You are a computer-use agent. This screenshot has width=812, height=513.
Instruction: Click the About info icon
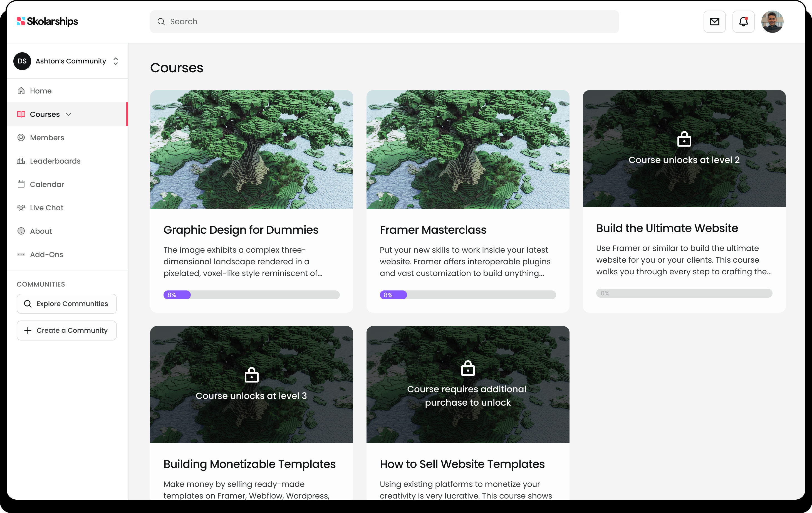[x=21, y=231]
